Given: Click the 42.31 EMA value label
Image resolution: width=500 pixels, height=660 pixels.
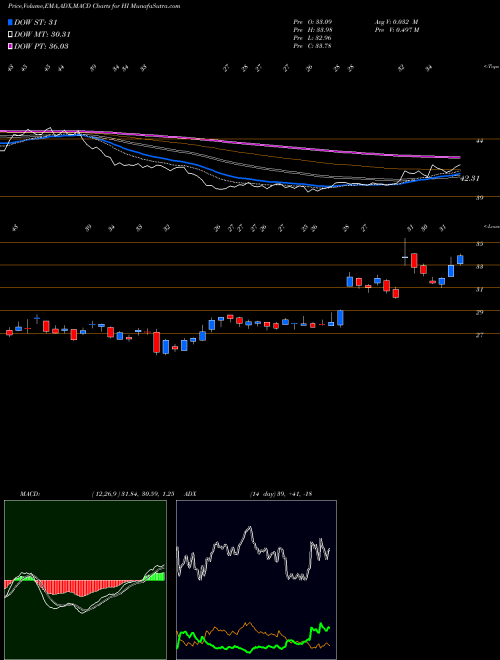Looking at the screenshot, I should (x=470, y=178).
